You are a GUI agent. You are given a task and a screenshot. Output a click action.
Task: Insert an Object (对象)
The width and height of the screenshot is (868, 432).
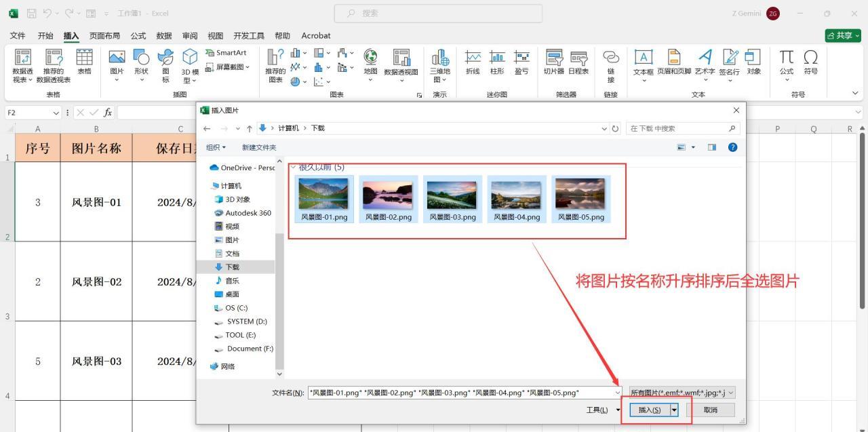point(753,62)
